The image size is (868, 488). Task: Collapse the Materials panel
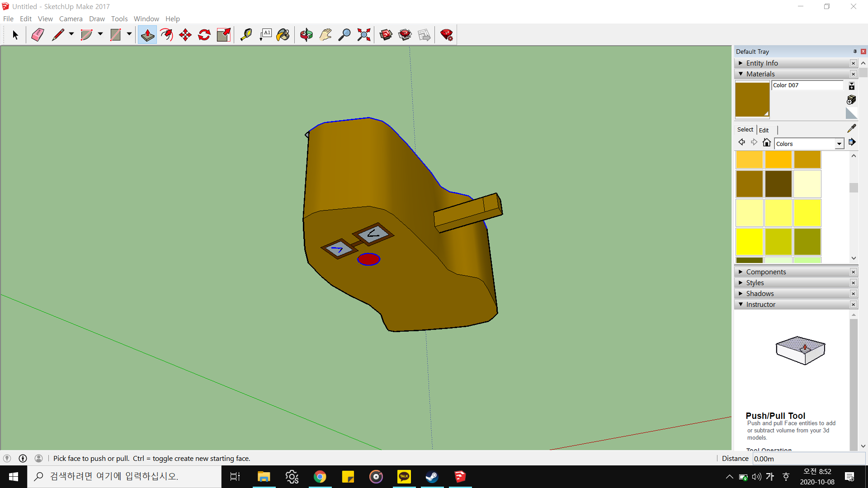click(741, 74)
